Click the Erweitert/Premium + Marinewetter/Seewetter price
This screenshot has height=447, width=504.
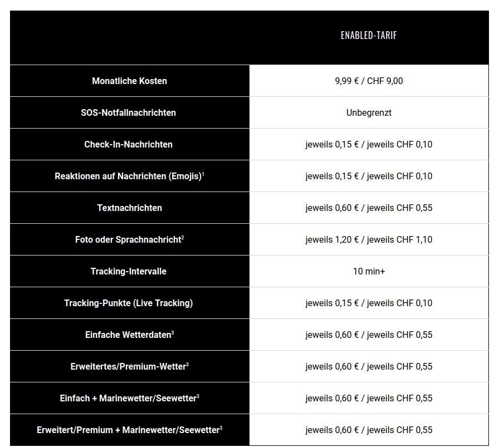tap(369, 430)
